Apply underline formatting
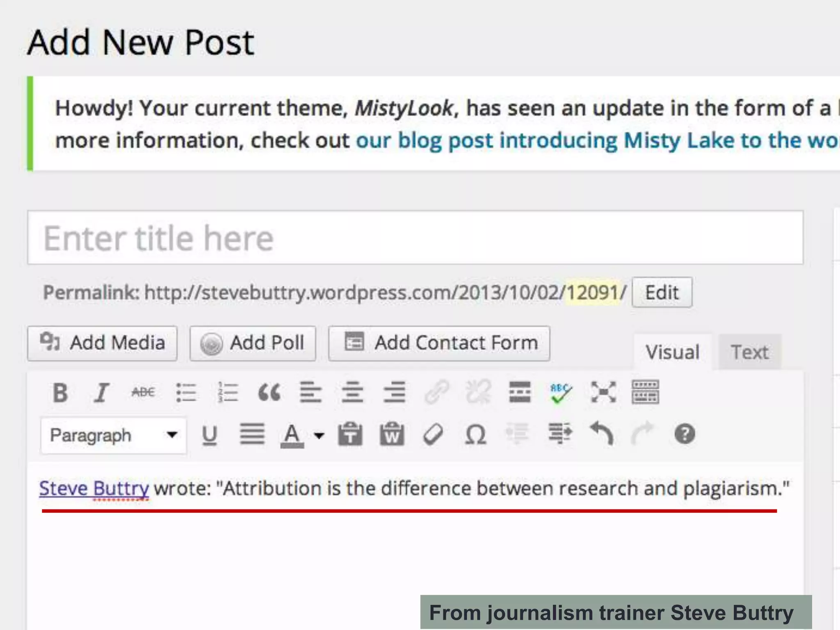Image resolution: width=840 pixels, height=630 pixels. 210,435
